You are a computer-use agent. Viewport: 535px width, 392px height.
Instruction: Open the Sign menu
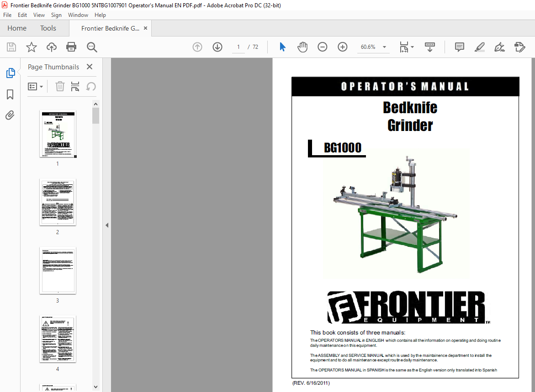(56, 15)
